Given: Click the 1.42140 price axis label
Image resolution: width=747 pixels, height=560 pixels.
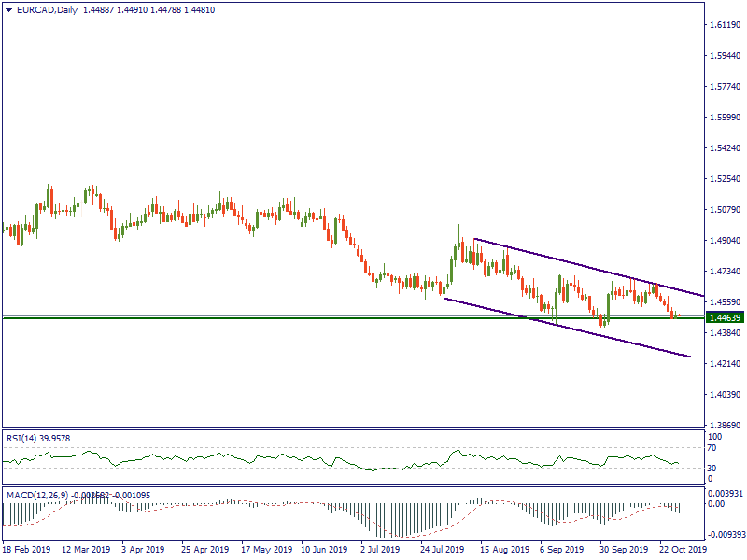Looking at the screenshot, I should coord(725,364).
